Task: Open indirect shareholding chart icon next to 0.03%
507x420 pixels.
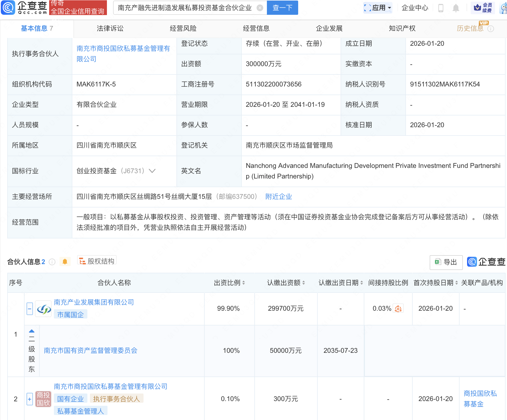Action: (x=398, y=308)
